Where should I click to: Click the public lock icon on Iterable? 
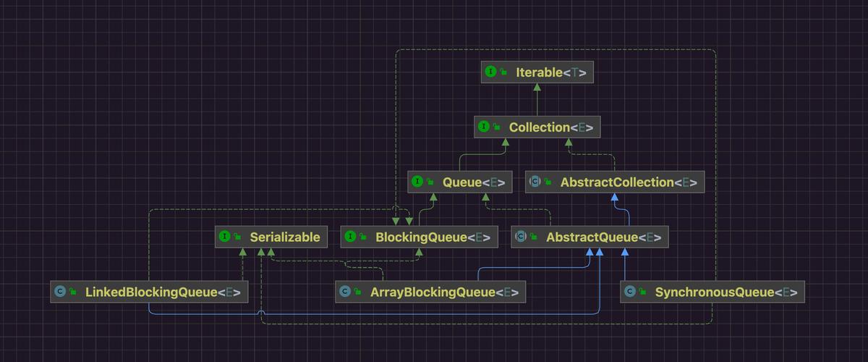tap(503, 73)
